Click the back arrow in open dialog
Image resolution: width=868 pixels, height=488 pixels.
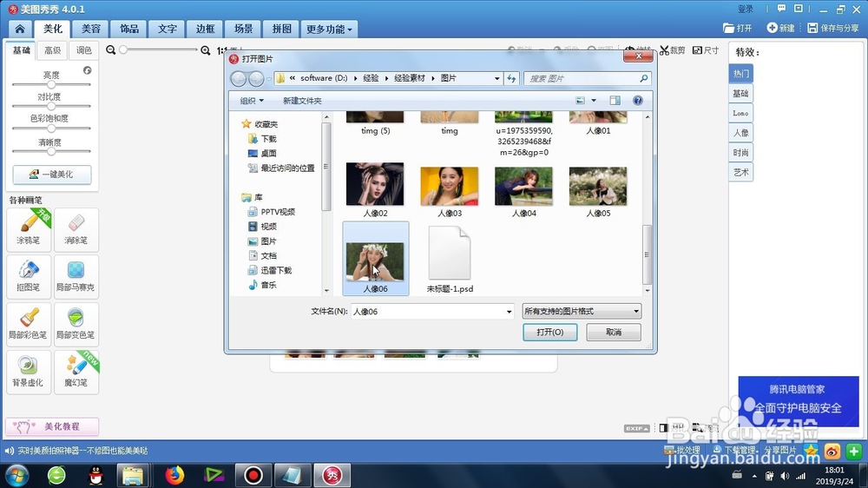(239, 79)
